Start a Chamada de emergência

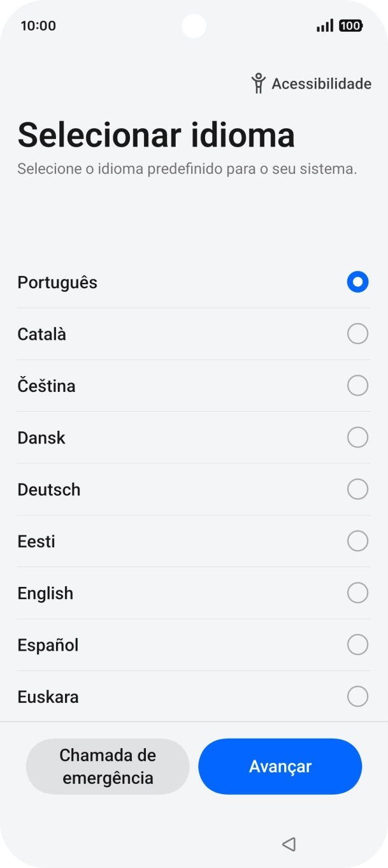point(108,766)
